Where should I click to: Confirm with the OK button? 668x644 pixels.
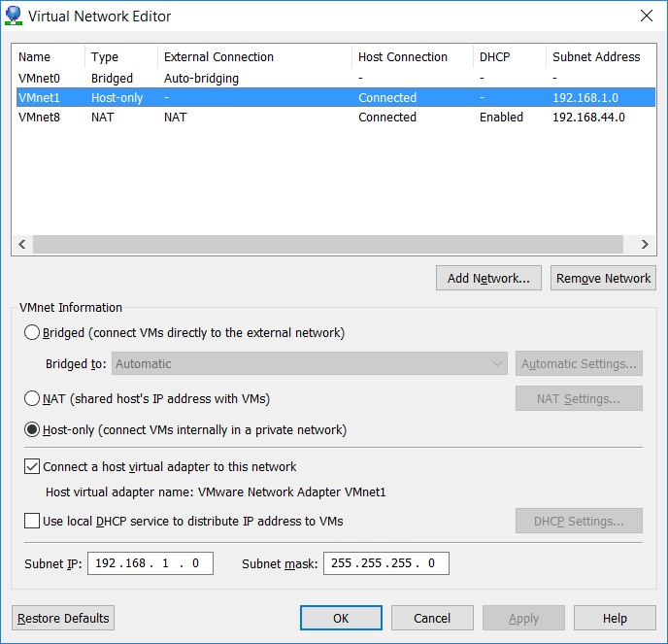tap(341, 618)
